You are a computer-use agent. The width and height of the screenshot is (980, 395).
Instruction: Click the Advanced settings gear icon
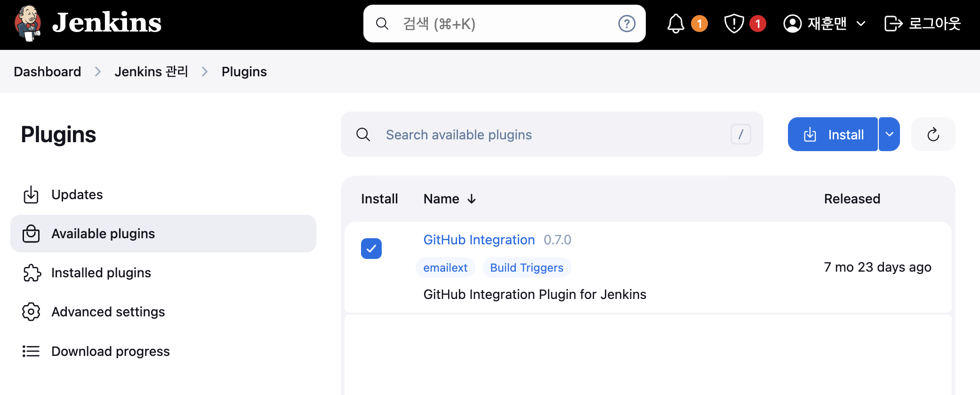(x=31, y=312)
